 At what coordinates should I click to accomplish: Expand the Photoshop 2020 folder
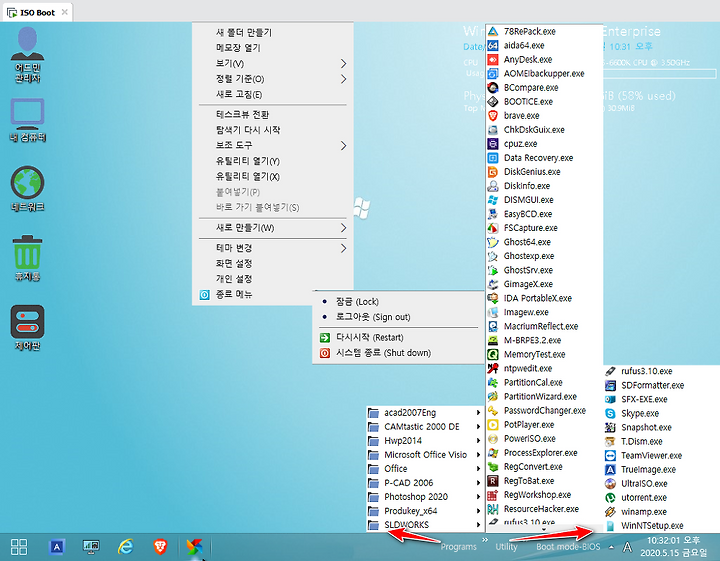tap(425, 497)
